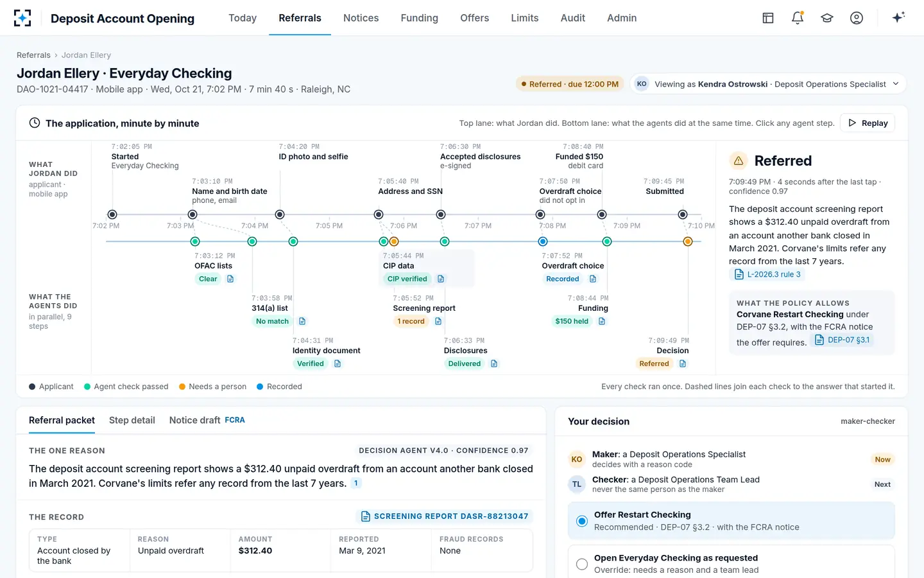Open document icon next to 1 record
The width and height of the screenshot is (924, 578).
pos(438,321)
